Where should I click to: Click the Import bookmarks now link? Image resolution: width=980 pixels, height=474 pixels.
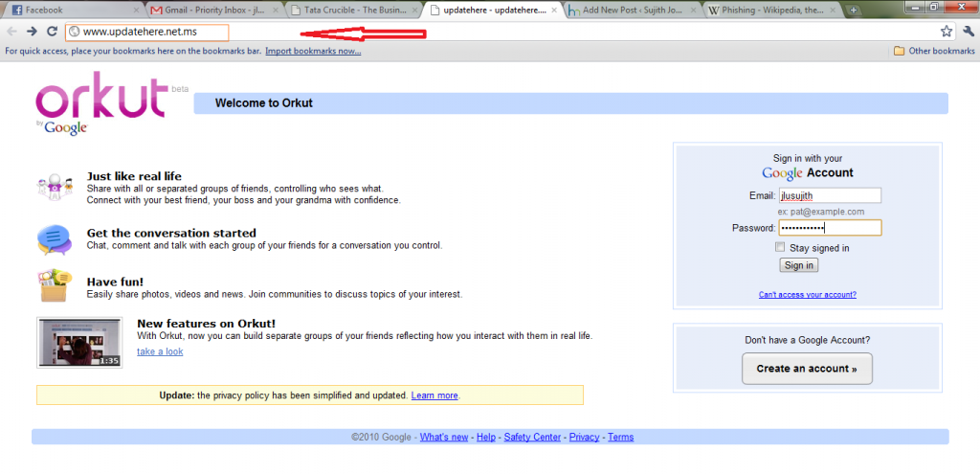pyautogui.click(x=313, y=52)
